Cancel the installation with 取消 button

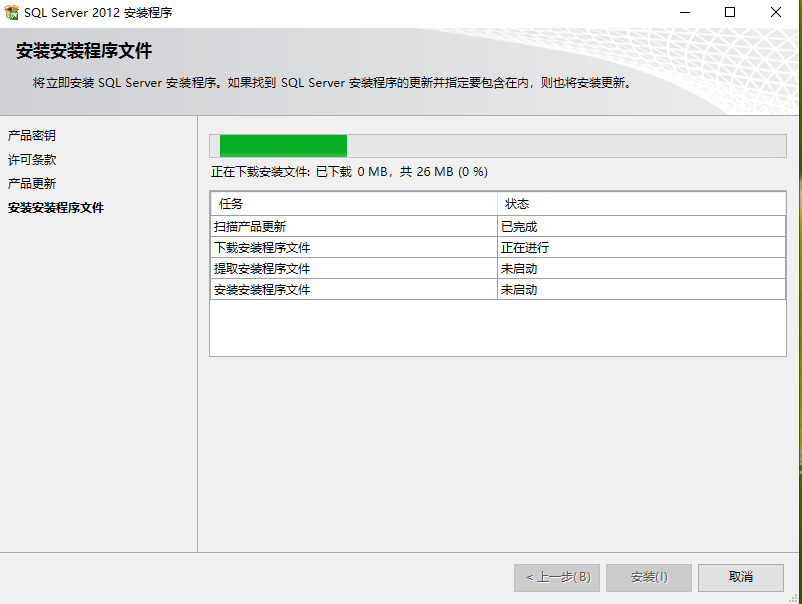point(741,577)
